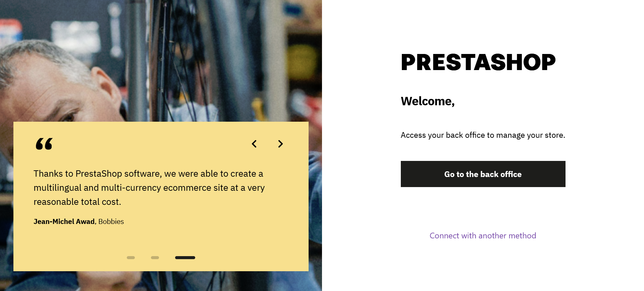Advance to next testimonial with right chevron
Image resolution: width=644 pixels, height=291 pixels.
tap(280, 144)
